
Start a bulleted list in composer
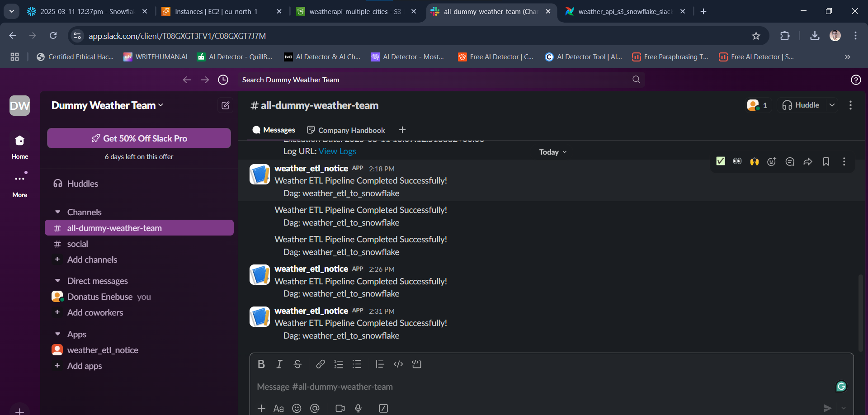357,364
